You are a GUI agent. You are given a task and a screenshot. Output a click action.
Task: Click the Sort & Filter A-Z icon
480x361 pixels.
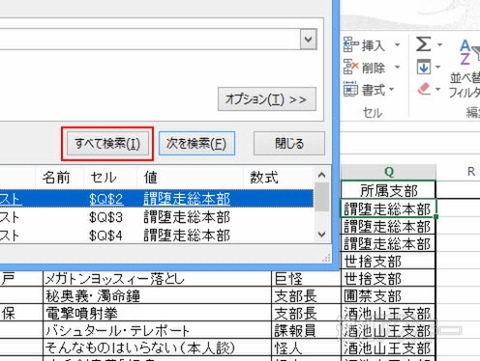point(469,52)
